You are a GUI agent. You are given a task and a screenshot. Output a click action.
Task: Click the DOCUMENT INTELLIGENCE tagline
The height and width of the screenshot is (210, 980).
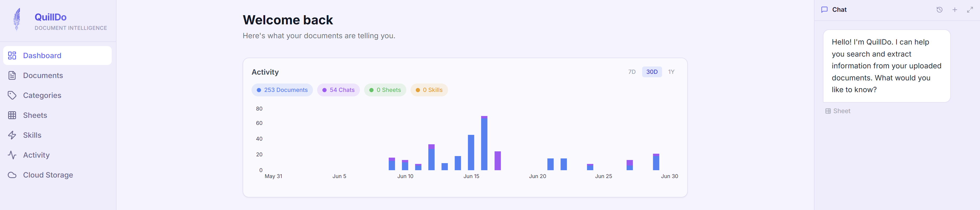[x=71, y=28]
